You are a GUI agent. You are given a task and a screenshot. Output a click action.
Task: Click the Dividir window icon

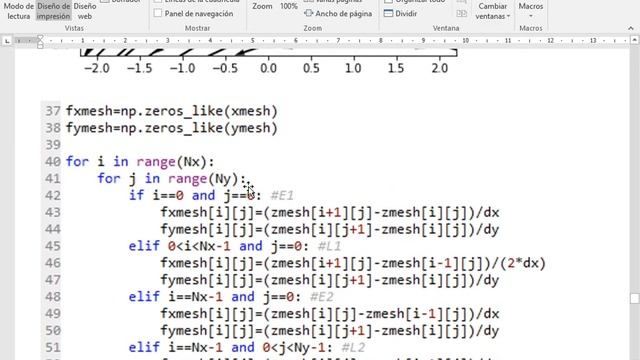[389, 13]
